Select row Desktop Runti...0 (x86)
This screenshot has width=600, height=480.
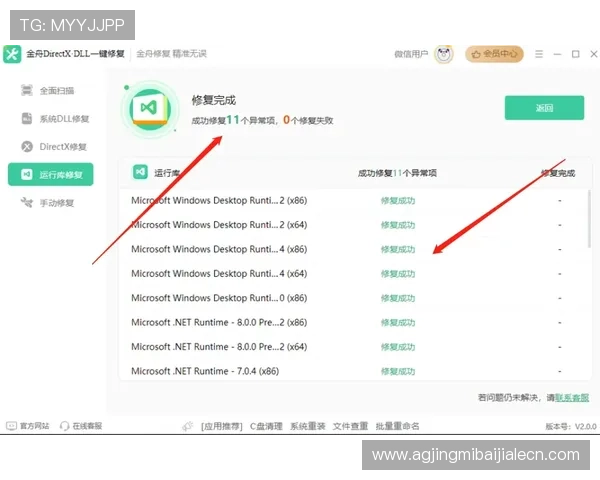pos(354,298)
